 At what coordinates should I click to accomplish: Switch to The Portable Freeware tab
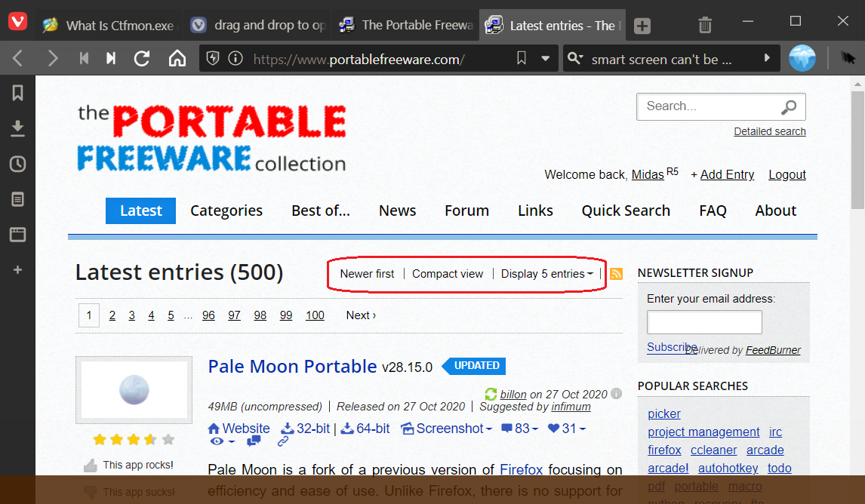[406, 26]
